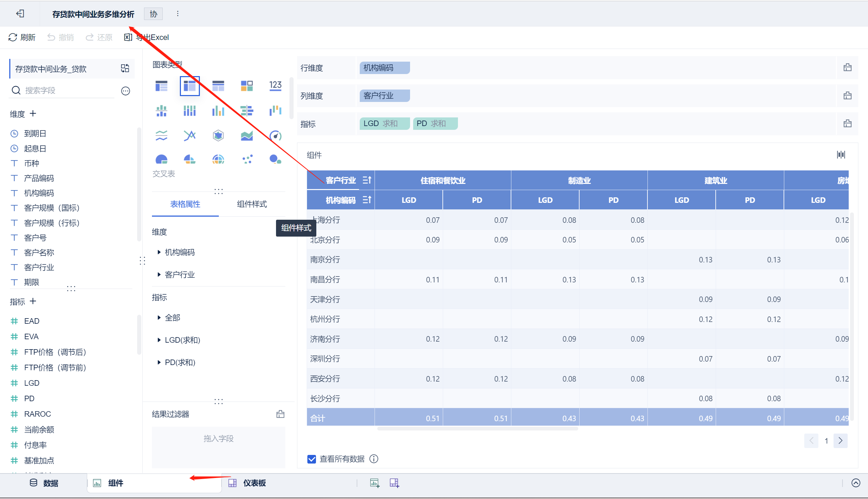Switch to the 组件样式 tab

(252, 204)
